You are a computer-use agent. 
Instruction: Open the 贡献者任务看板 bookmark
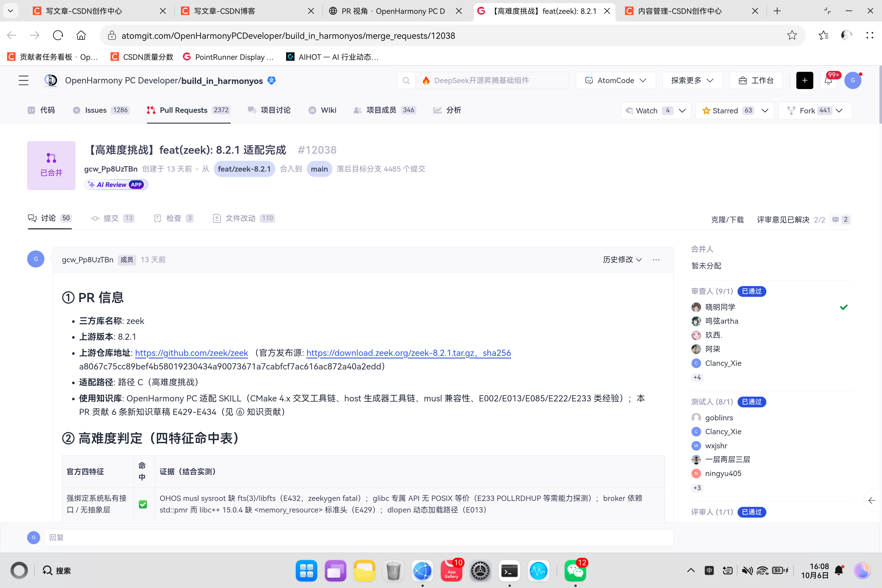[x=53, y=57]
